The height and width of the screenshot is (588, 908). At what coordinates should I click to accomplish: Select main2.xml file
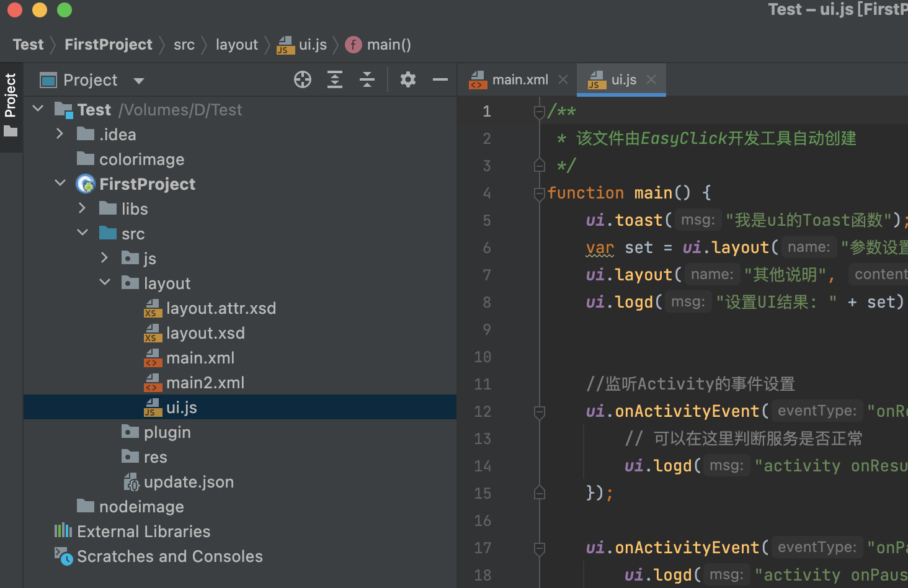click(205, 383)
